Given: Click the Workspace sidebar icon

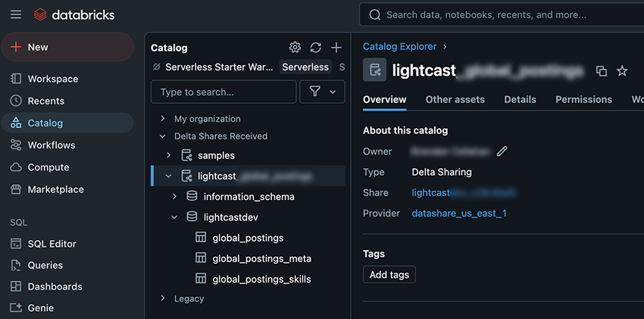Looking at the screenshot, I should point(16,79).
